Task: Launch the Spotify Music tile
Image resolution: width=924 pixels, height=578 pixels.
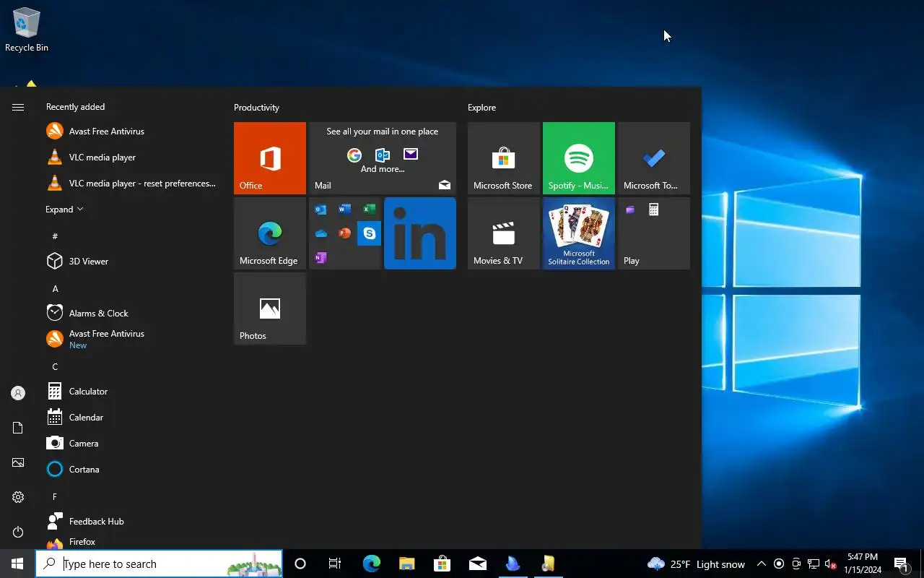Action: pos(579,158)
